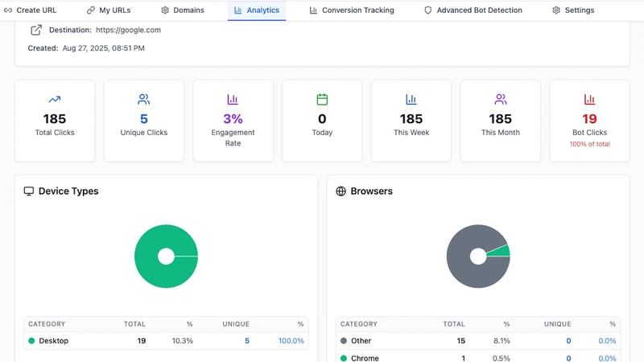Click the My URLs chain icon
This screenshot has height=362, width=644.
coord(91,10)
